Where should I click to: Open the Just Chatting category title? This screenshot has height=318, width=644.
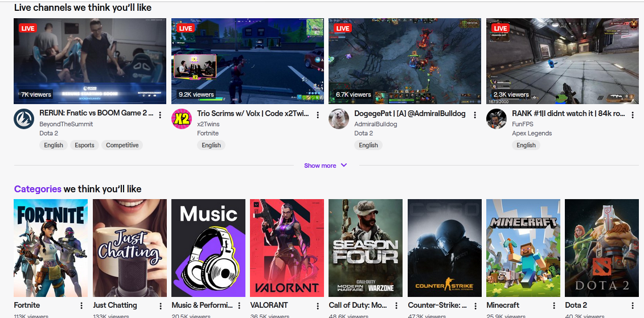coord(115,305)
